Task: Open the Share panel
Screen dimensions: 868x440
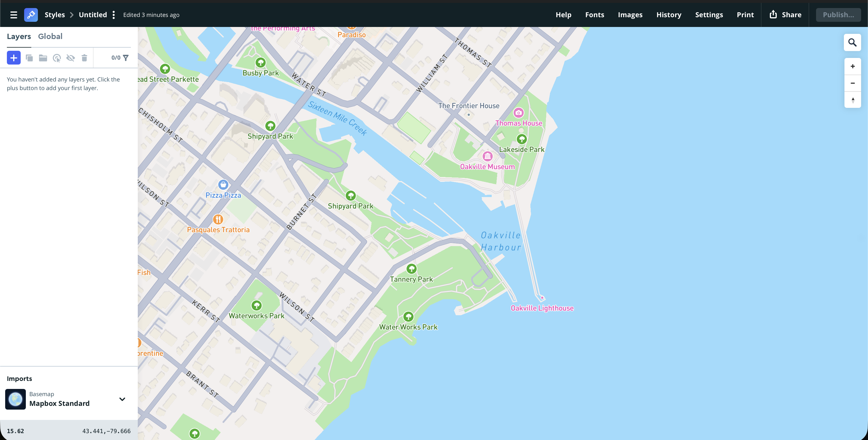Action: click(x=785, y=14)
